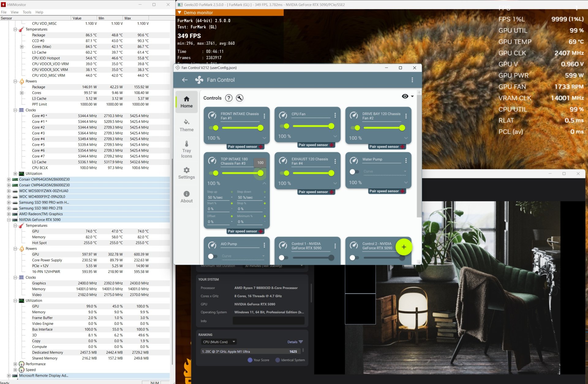
Task: Disable the CPU Fan control toggle
Action: 284,126
